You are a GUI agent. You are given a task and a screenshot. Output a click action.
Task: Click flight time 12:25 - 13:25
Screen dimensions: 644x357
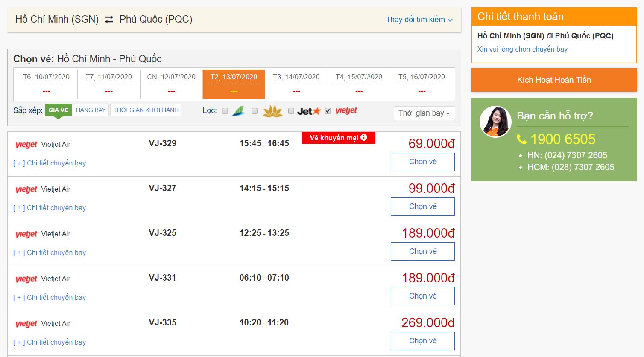(x=264, y=233)
